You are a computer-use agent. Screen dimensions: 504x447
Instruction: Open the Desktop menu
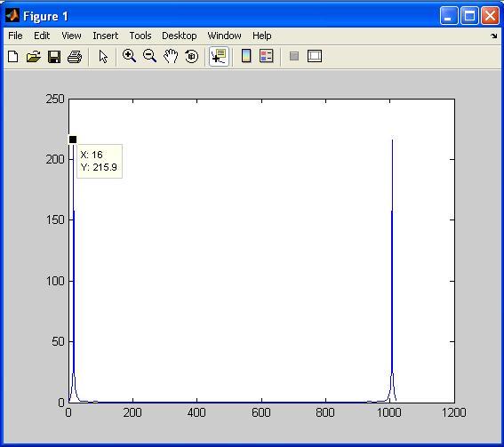click(x=180, y=36)
